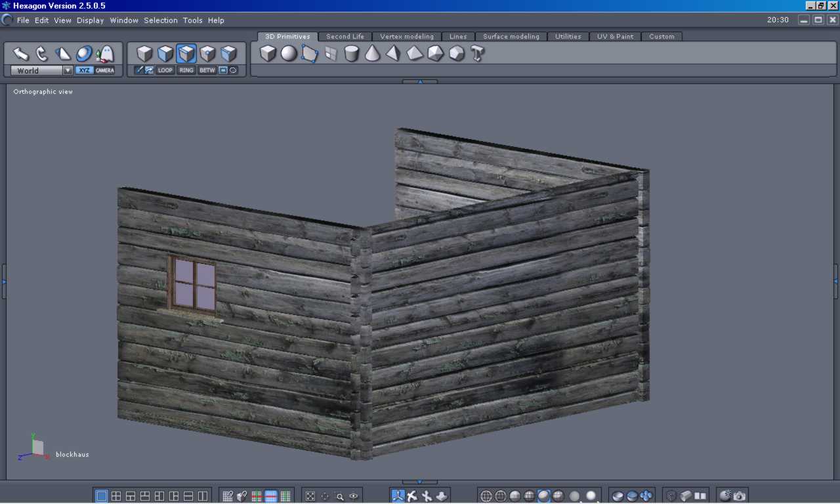Open the View menu
Screen dimensions: 840x504
[63, 20]
